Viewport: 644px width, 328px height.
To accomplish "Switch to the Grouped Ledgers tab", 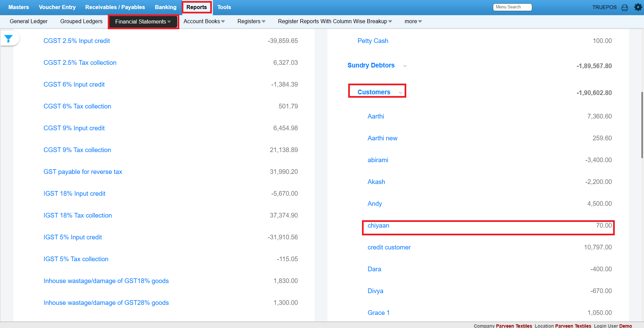I will click(82, 21).
